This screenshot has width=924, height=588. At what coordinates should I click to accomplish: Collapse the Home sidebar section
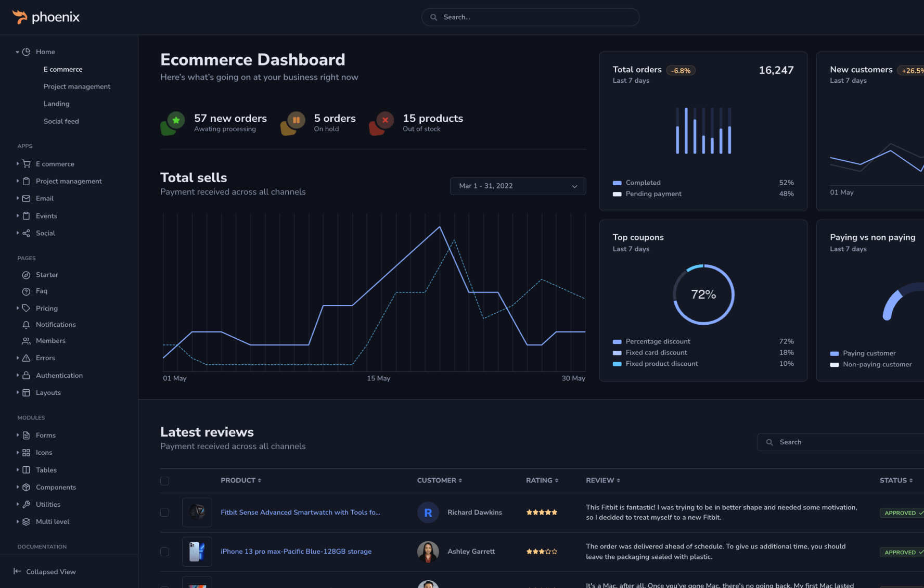click(x=17, y=52)
